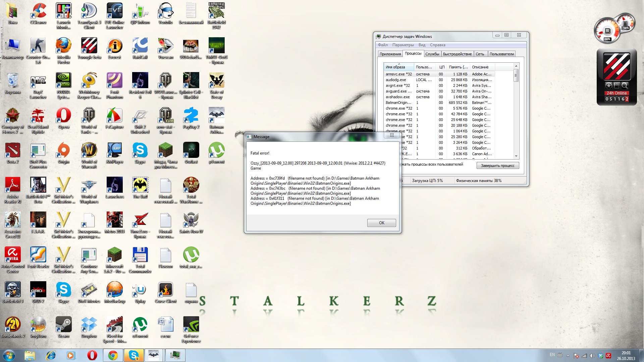644x362 pixels.
Task: Open the Recycle Bin (Корзина)
Action: point(13,83)
